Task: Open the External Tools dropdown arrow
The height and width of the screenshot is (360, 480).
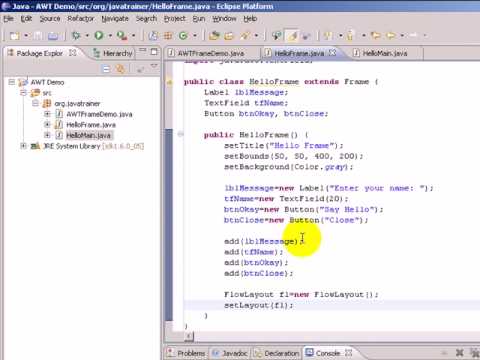Action: tap(133, 35)
